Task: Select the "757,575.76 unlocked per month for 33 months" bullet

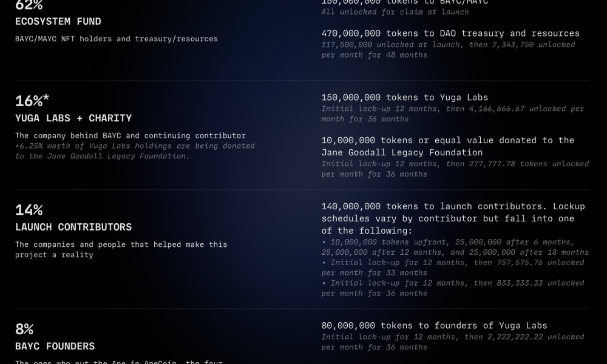Action: (453, 268)
